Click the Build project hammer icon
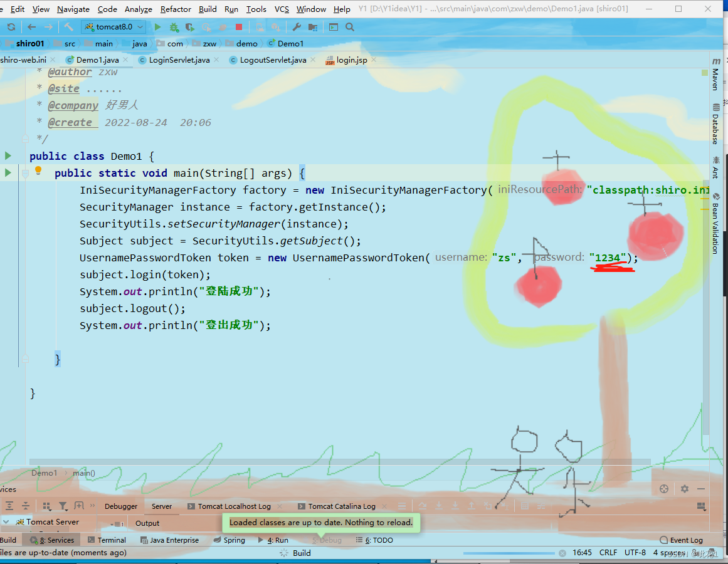Viewport: 728px width, 564px height. 69,28
